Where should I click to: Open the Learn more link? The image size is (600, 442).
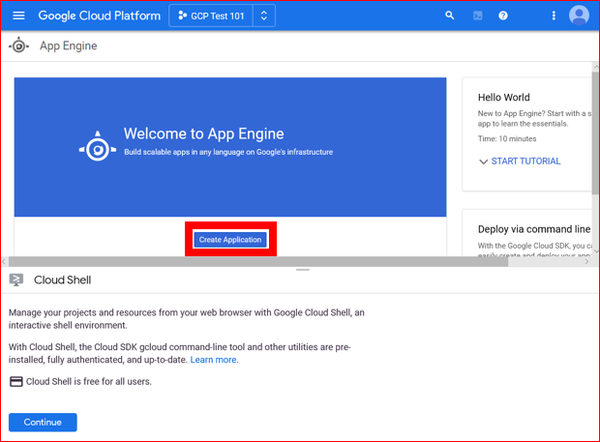point(213,360)
